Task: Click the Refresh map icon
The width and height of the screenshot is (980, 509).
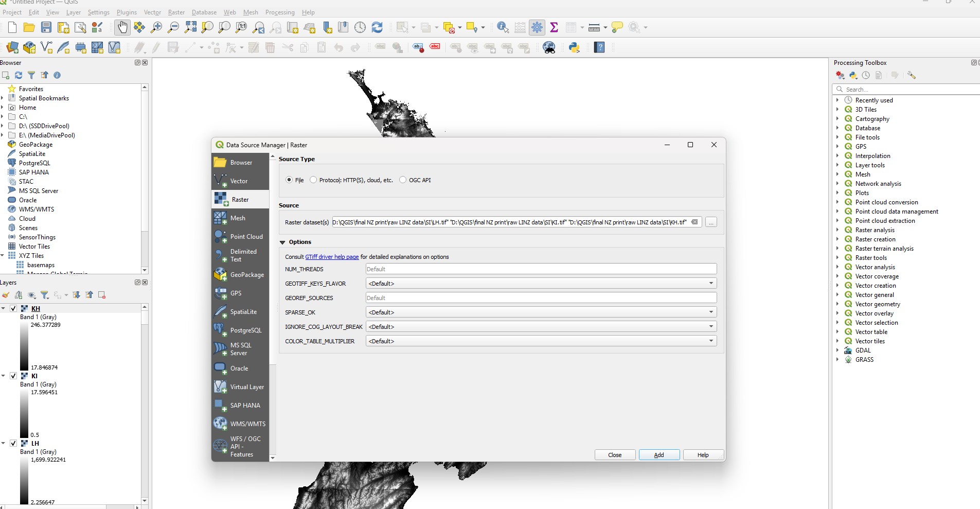Action: [377, 27]
